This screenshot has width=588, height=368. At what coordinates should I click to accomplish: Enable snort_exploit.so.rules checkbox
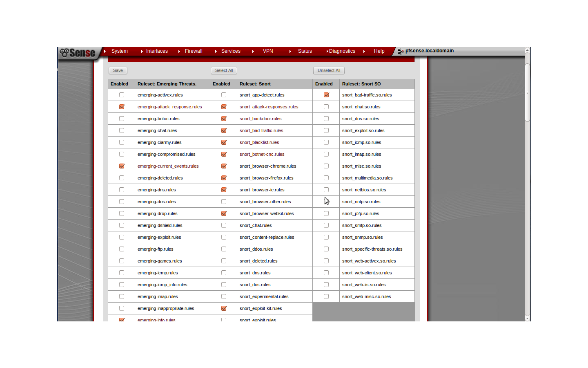pyautogui.click(x=326, y=130)
